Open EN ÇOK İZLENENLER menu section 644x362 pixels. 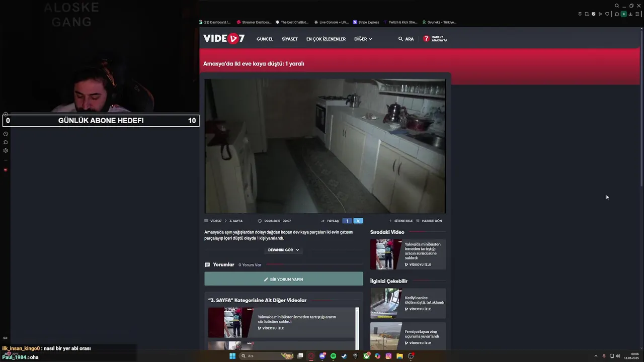coord(326,39)
